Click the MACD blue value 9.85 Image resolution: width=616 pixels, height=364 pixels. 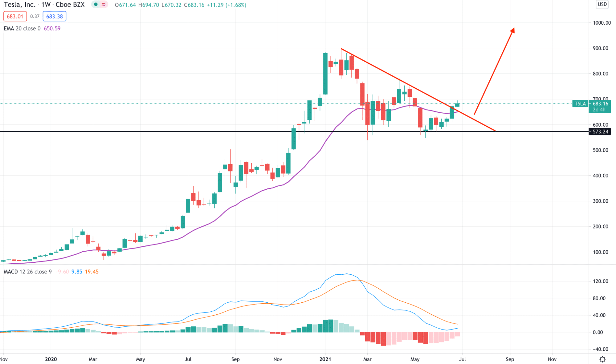click(x=77, y=272)
